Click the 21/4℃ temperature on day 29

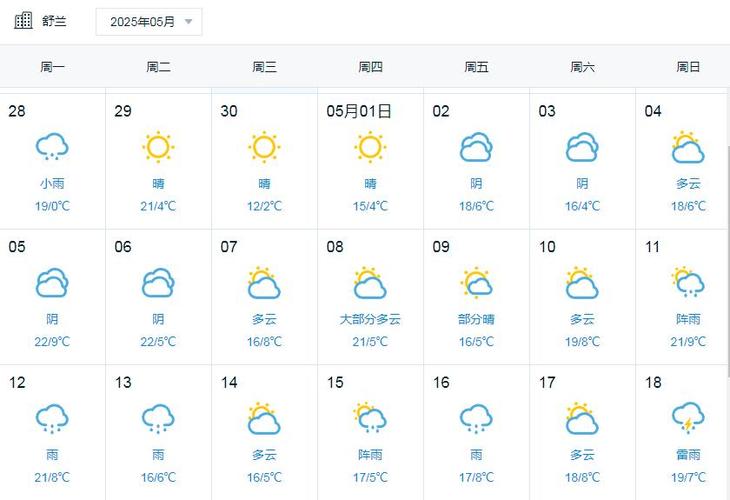point(158,206)
